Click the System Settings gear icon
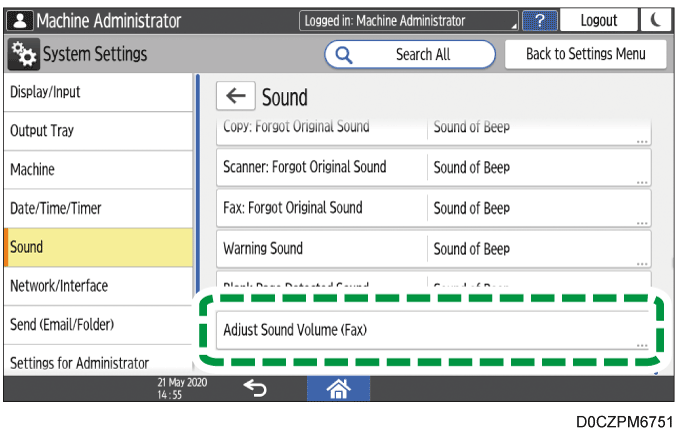The height and width of the screenshot is (431, 679). pyautogui.click(x=23, y=55)
